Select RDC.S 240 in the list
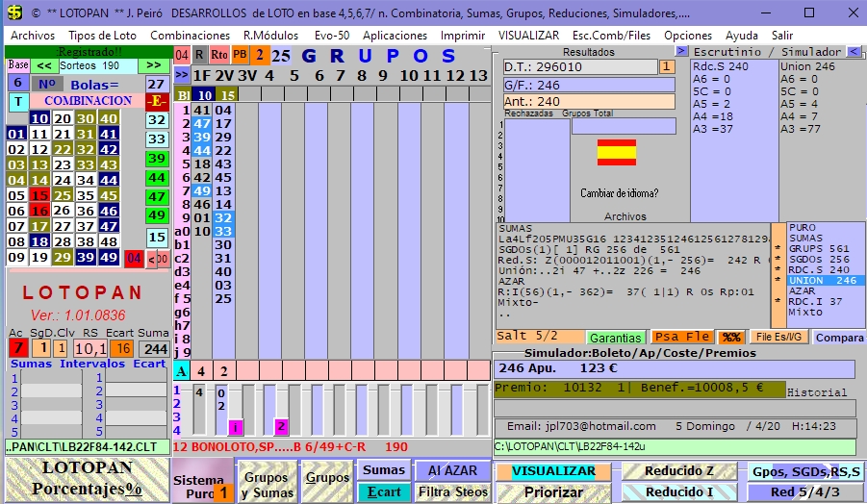 824,269
